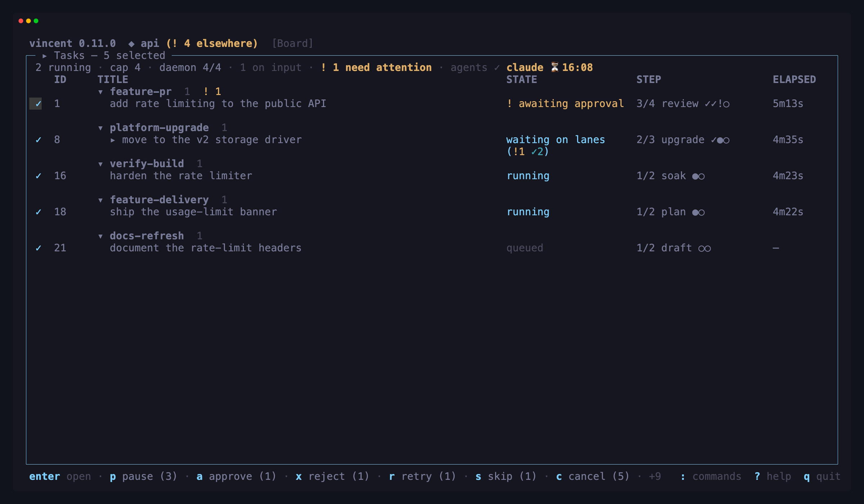
Task: Click '! awaiting approval' state
Action: point(565,104)
